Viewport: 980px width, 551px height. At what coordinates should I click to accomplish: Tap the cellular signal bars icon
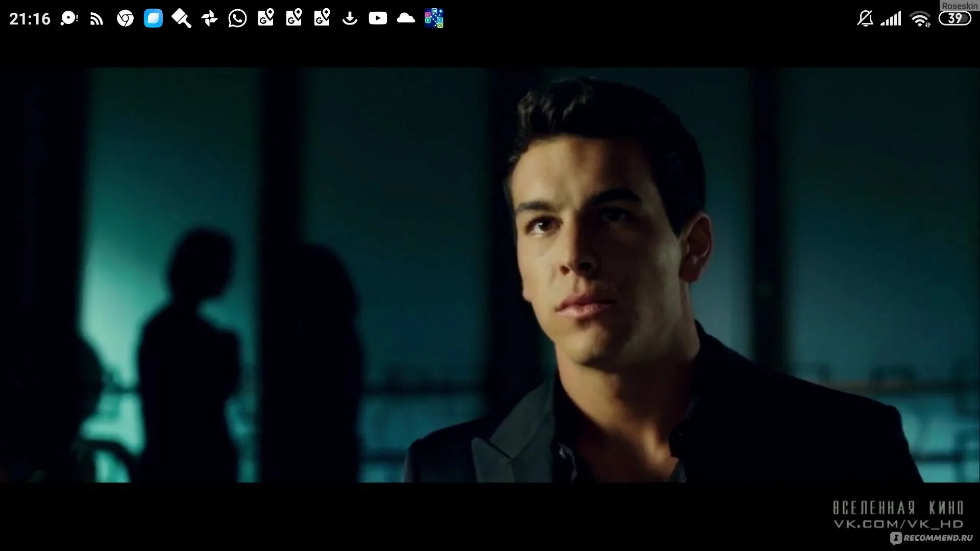[891, 19]
